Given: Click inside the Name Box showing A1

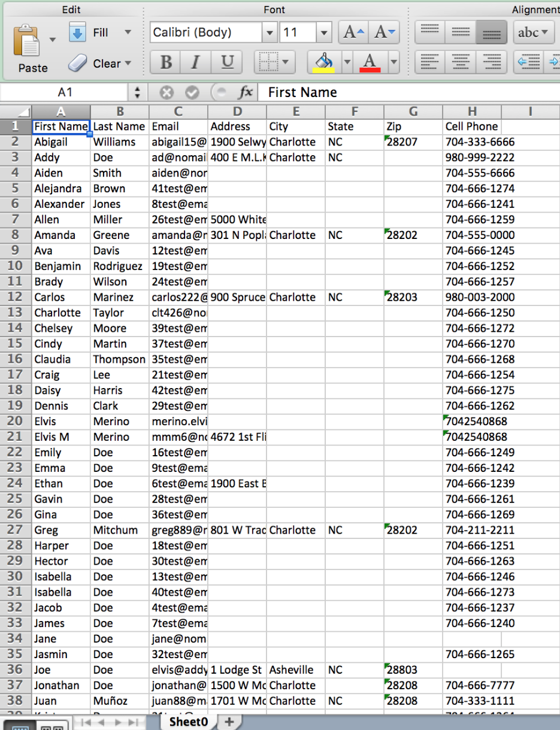Looking at the screenshot, I should 63,92.
